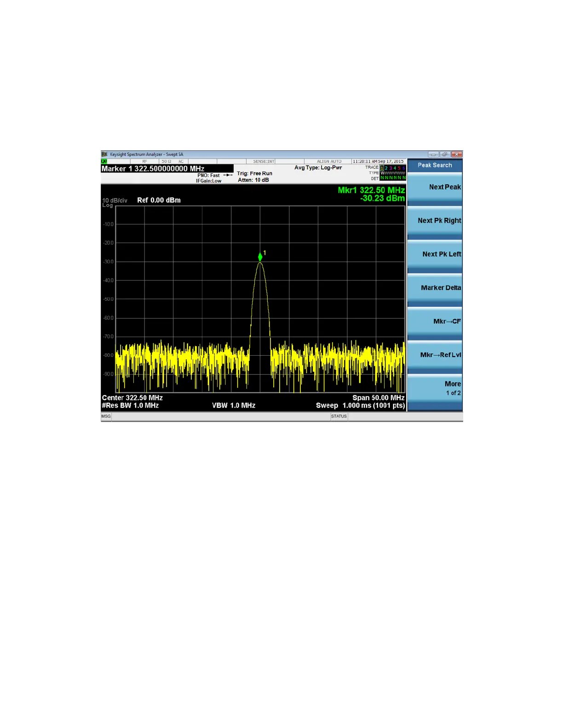The width and height of the screenshot is (563, 728).
Task: Activate Marker Delta softkey
Action: pyautogui.click(x=435, y=289)
